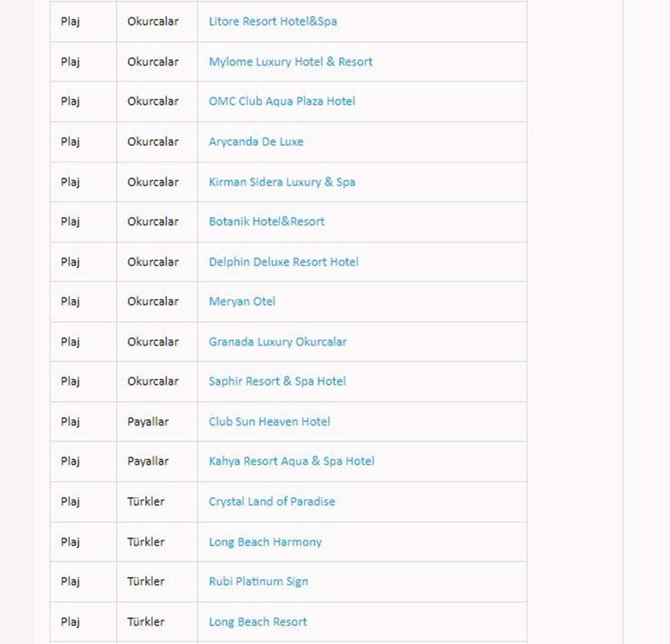The height and width of the screenshot is (644, 670).
Task: Open Crystal Land of Paradise link
Action: [x=271, y=501]
